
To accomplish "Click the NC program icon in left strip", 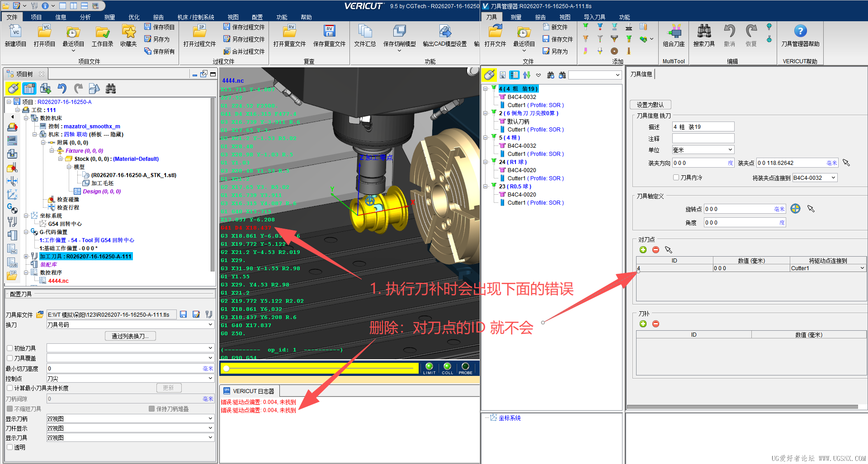I will pyautogui.click(x=12, y=248).
